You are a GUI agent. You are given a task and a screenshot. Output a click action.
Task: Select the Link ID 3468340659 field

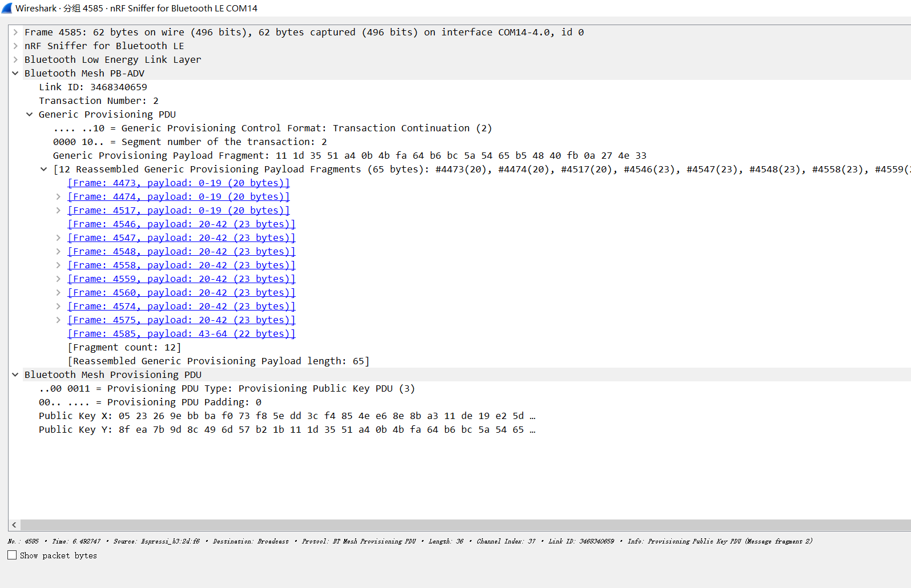pyautogui.click(x=92, y=87)
